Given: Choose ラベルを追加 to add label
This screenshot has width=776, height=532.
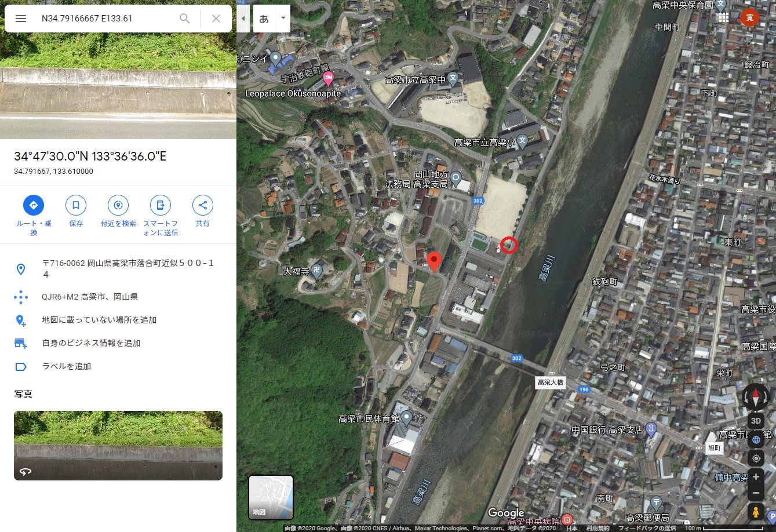Looking at the screenshot, I should [x=67, y=366].
